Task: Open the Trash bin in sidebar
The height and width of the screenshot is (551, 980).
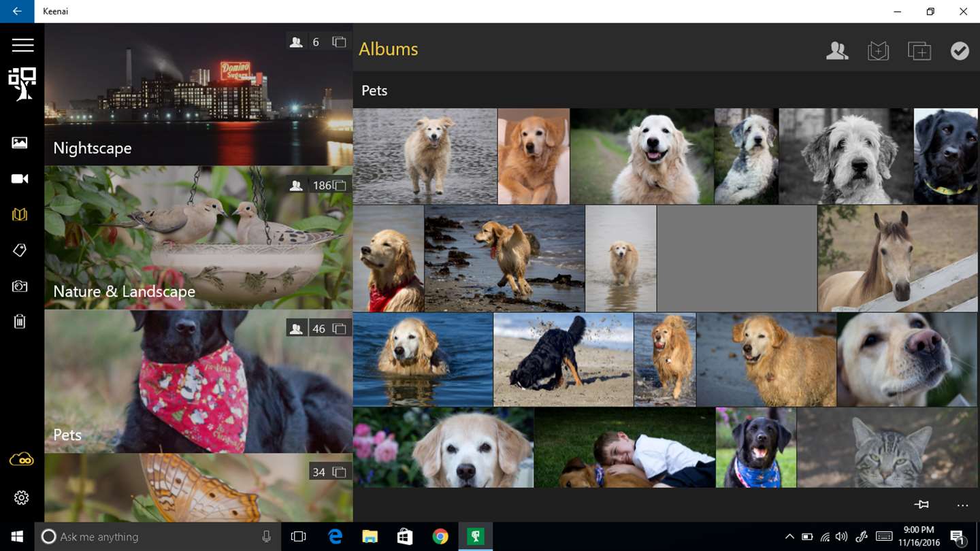Action: (20, 321)
